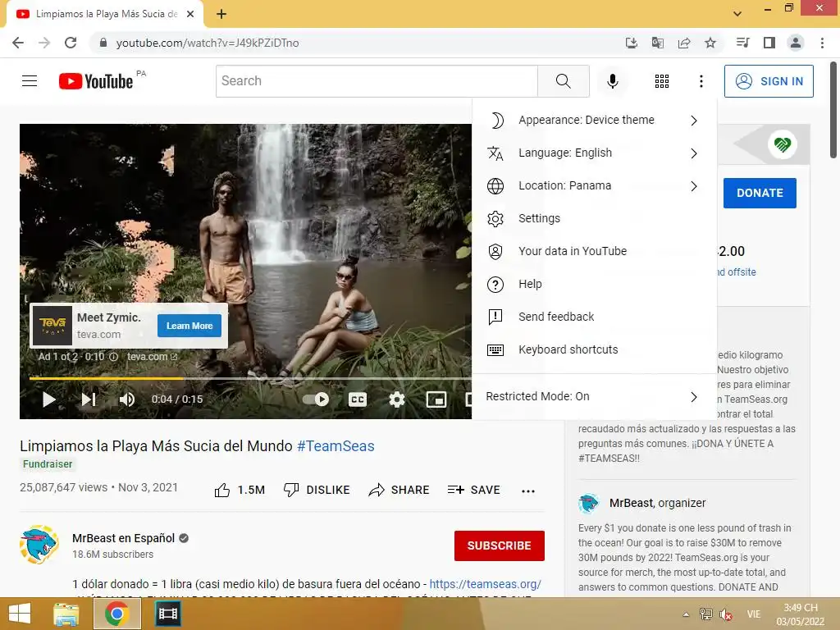Enable the miniplayer icon

pos(436,399)
